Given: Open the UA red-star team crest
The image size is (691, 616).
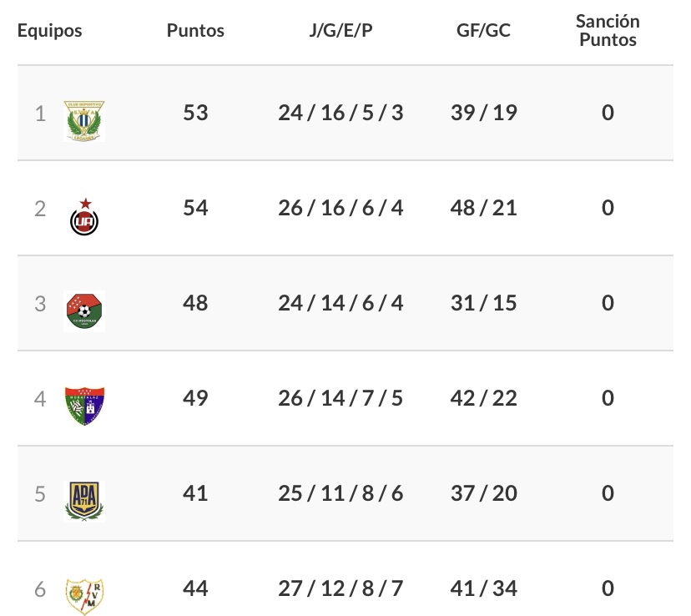Looking at the screenshot, I should click(84, 216).
